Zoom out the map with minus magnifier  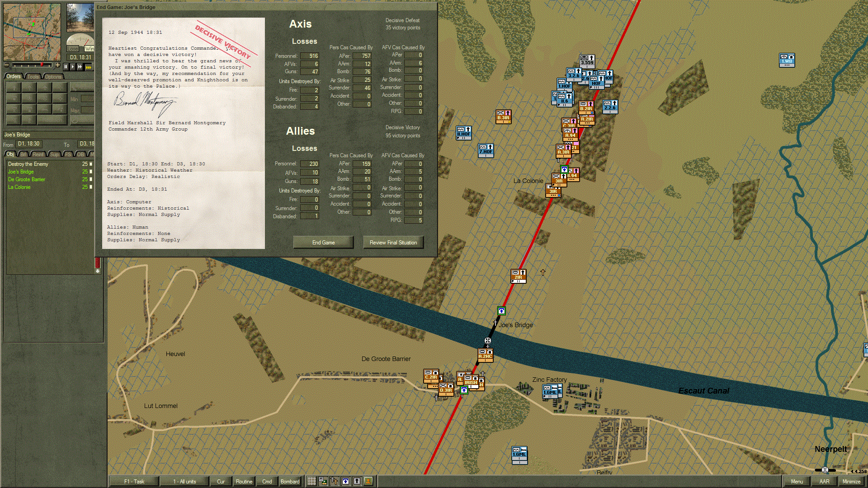[x=7, y=66]
